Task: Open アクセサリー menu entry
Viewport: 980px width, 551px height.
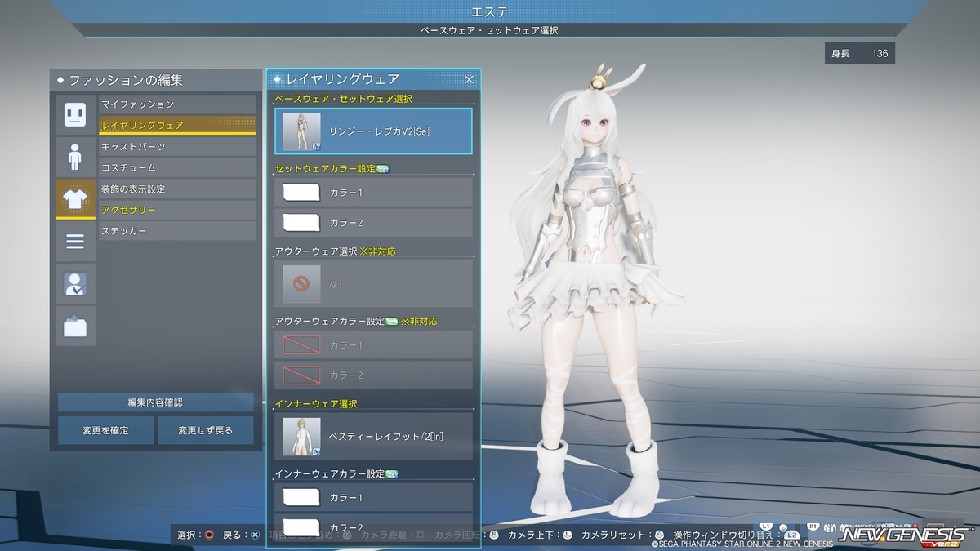Action: 177,211
